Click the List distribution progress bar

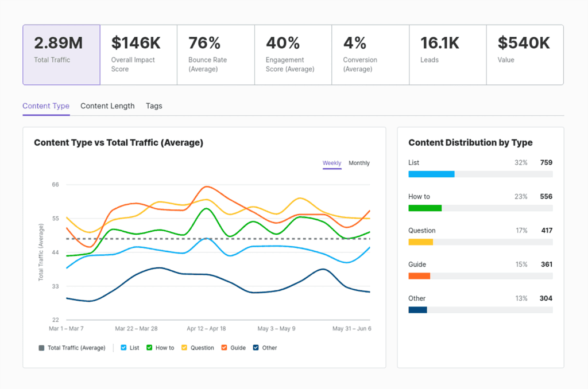pyautogui.click(x=480, y=174)
